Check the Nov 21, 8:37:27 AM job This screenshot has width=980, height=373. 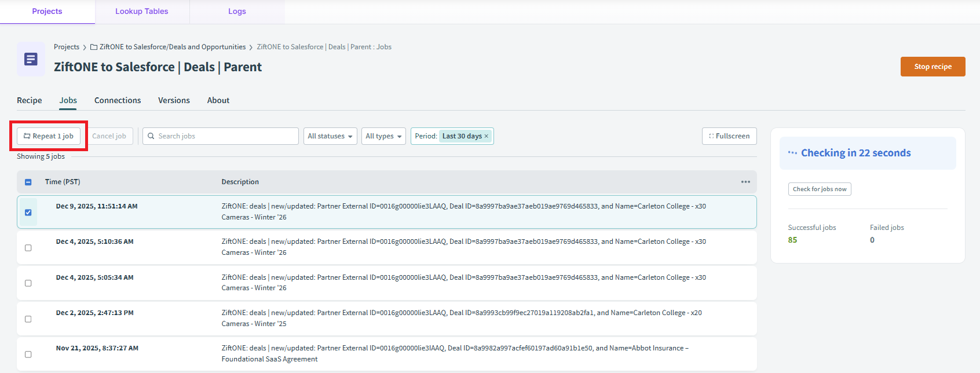(28, 354)
